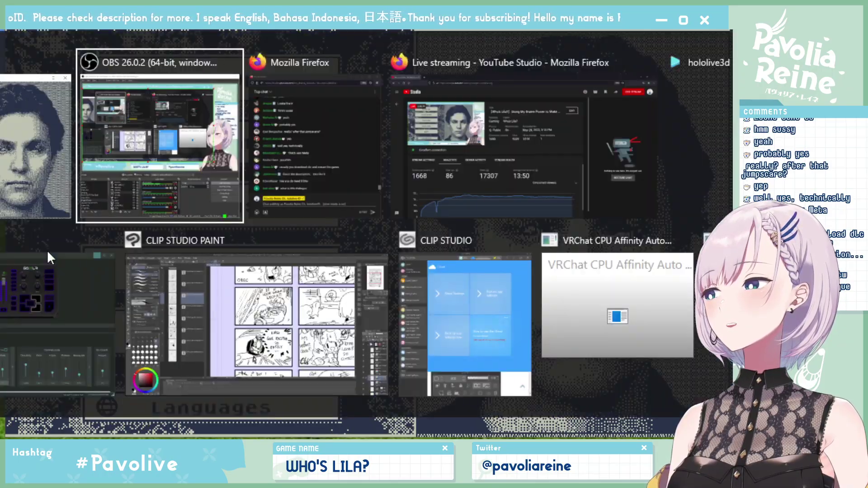Click the VRChat CPU Affinity title icon
This screenshot has width=868, height=488.
click(549, 240)
